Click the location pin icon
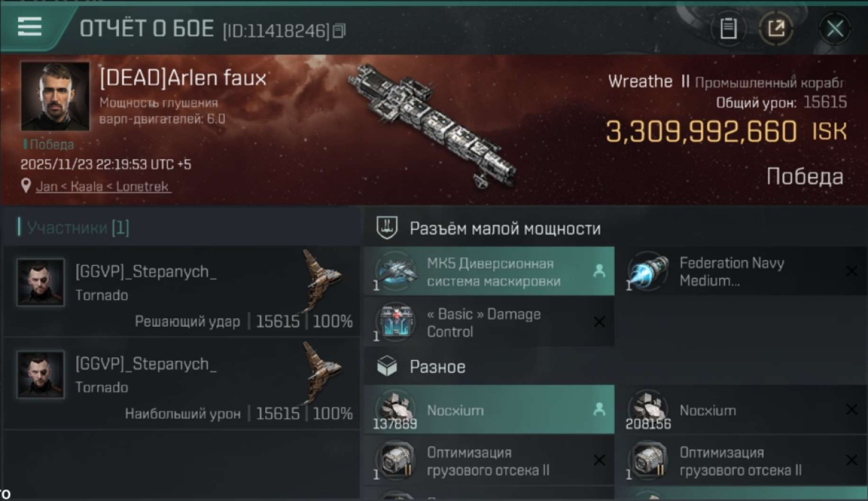The image size is (868, 501). [x=26, y=186]
